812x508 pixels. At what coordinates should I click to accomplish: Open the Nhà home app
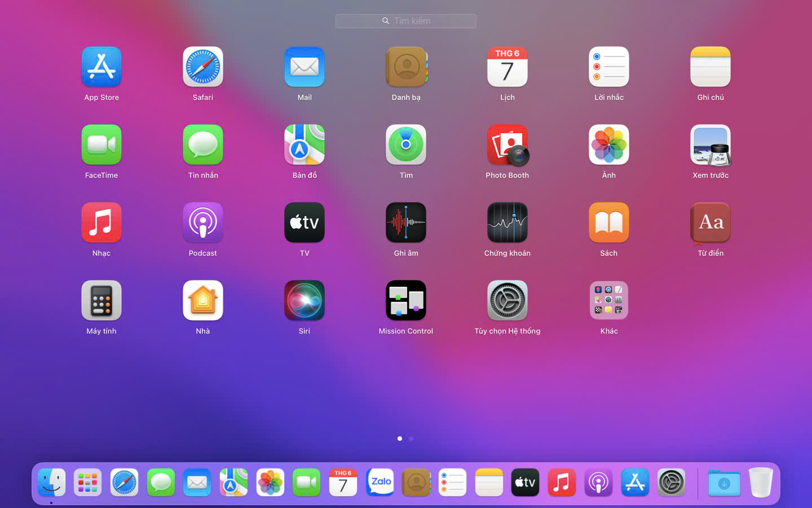[x=203, y=301]
